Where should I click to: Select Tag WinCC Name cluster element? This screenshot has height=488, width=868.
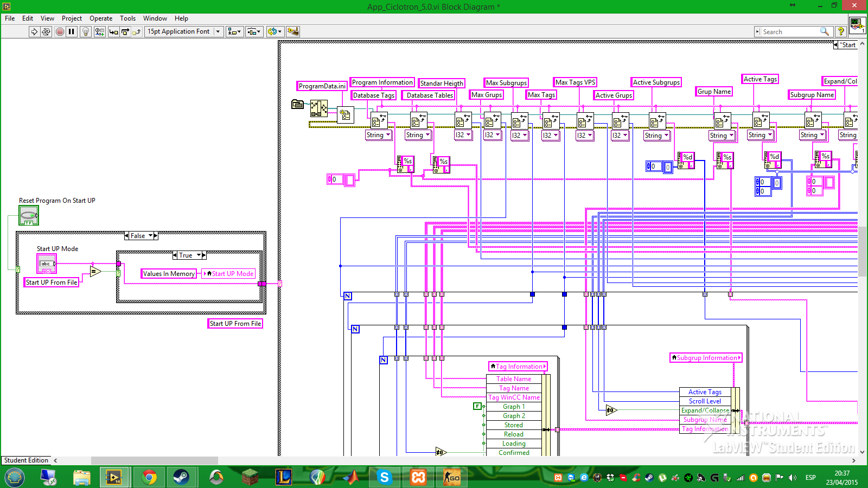(514, 397)
